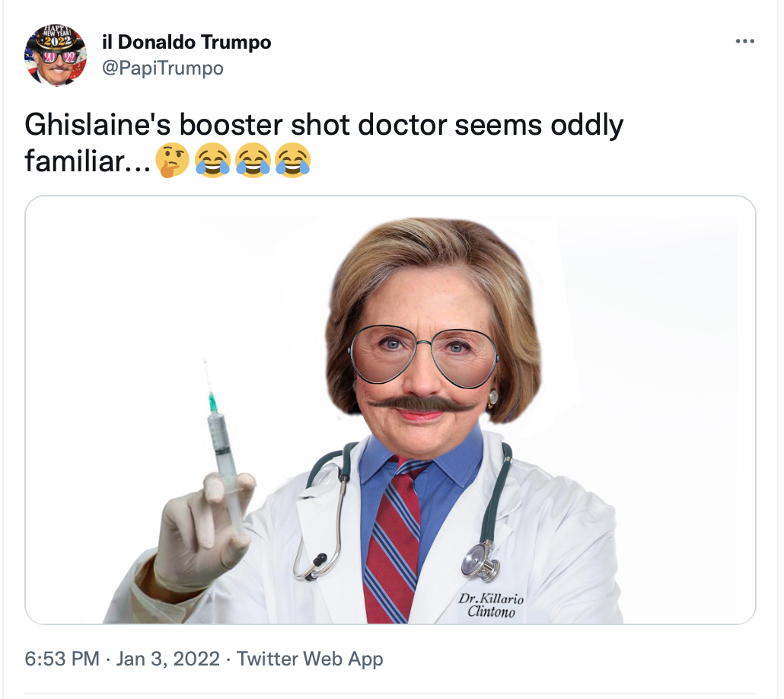
Task: Click the last crying-laughing emoji
Action: pyautogui.click(x=293, y=161)
